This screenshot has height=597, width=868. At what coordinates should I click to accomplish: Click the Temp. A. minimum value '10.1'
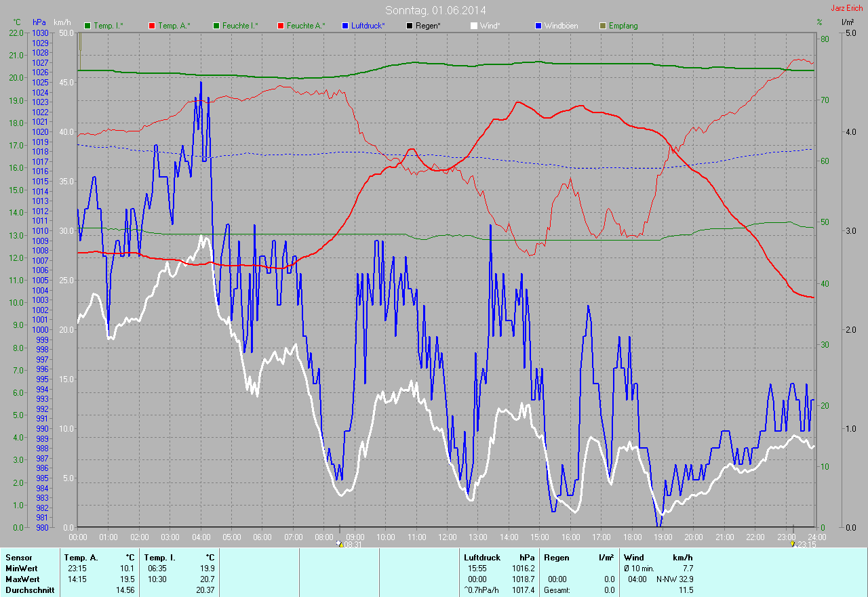pos(127,569)
